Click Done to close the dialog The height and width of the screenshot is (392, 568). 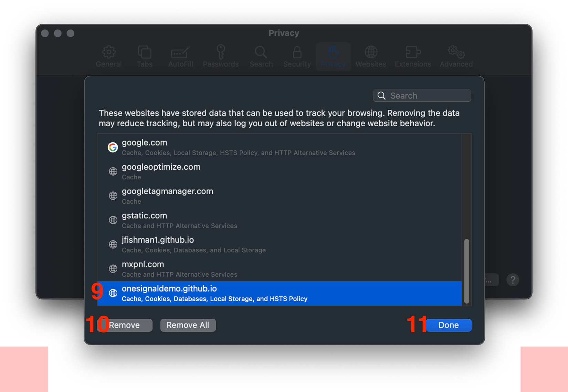click(449, 325)
